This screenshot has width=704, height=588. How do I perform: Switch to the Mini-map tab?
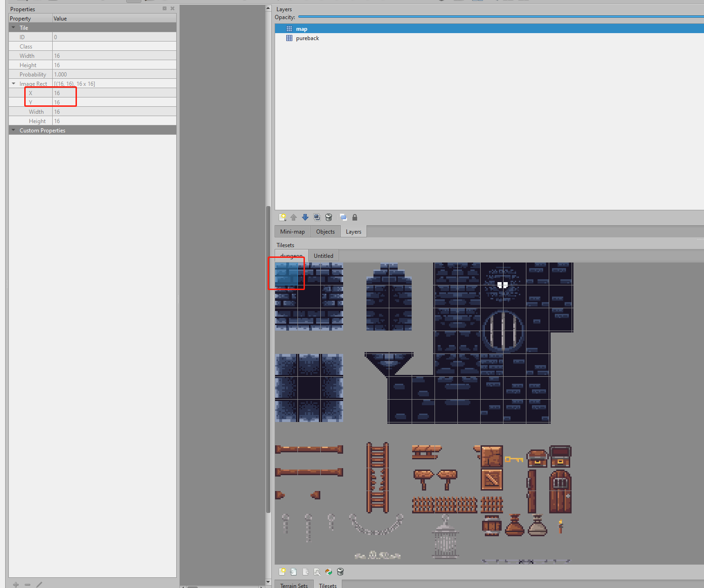(x=292, y=231)
